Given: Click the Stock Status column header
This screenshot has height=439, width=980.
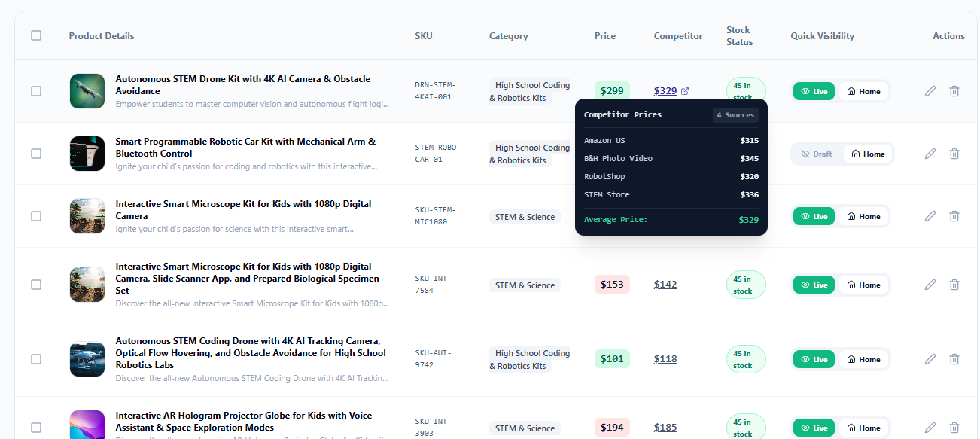Looking at the screenshot, I should coord(739,36).
